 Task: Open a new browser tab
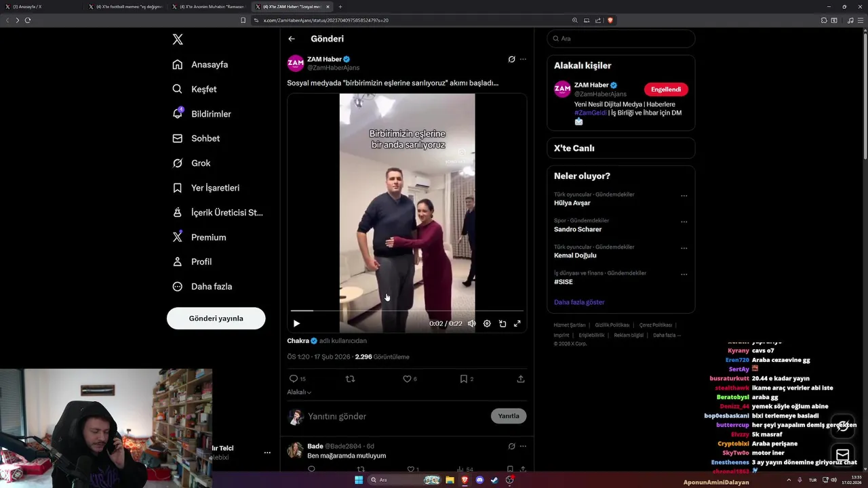coord(340,7)
